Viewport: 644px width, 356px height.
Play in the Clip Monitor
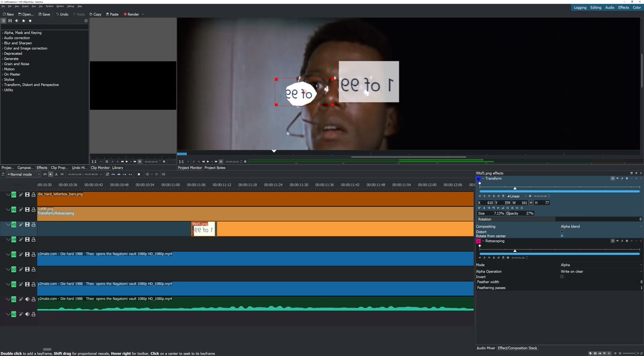click(127, 161)
